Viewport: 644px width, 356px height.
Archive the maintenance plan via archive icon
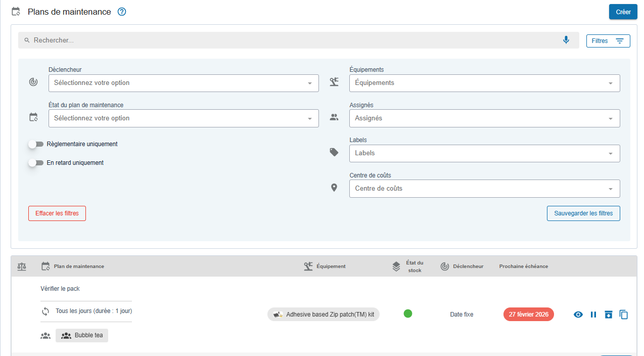609,315
